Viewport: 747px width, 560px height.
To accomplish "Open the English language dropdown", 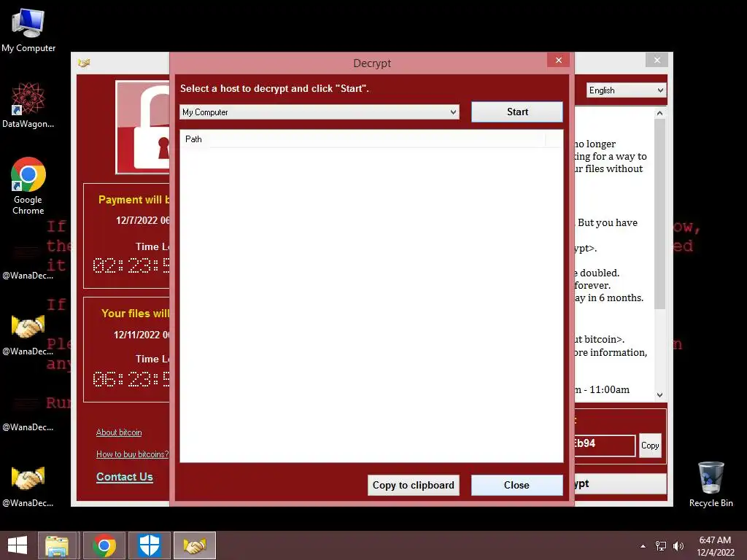I will [626, 90].
